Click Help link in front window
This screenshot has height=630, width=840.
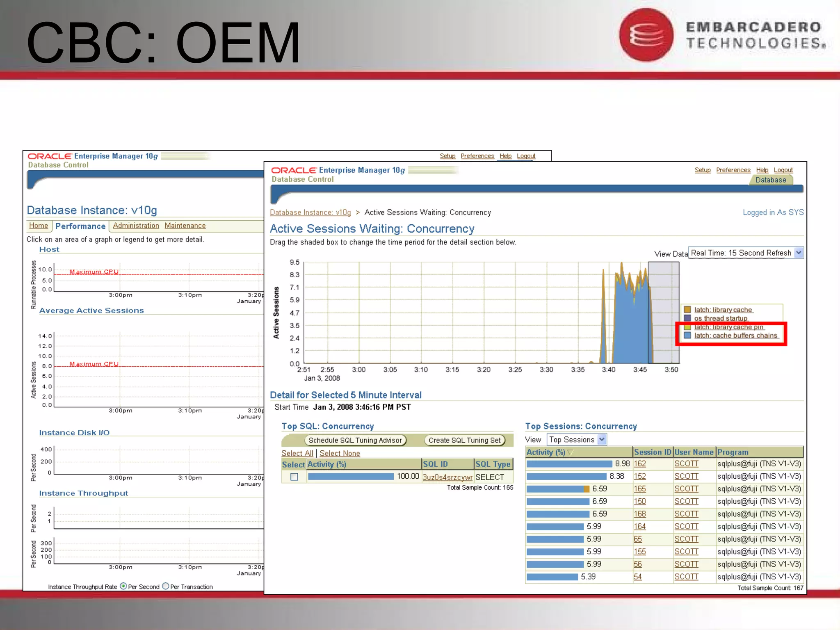tap(762, 170)
